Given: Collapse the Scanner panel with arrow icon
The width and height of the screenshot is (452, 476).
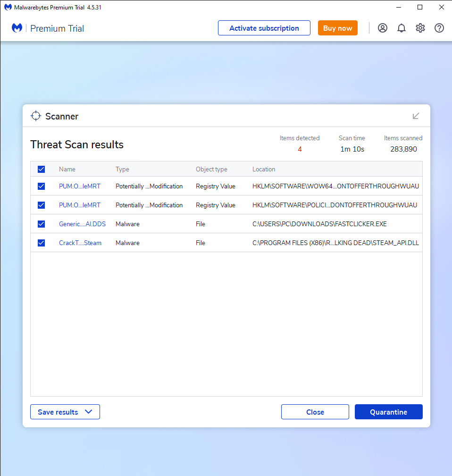Looking at the screenshot, I should [416, 116].
